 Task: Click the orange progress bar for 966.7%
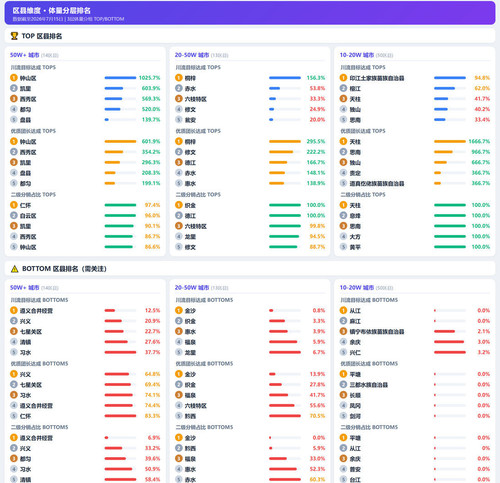coord(450,152)
